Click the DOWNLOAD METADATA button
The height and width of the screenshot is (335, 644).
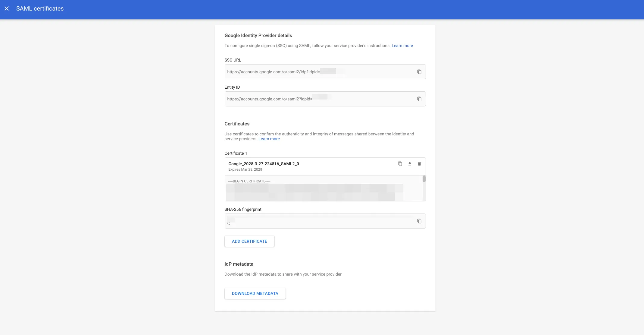(255, 293)
